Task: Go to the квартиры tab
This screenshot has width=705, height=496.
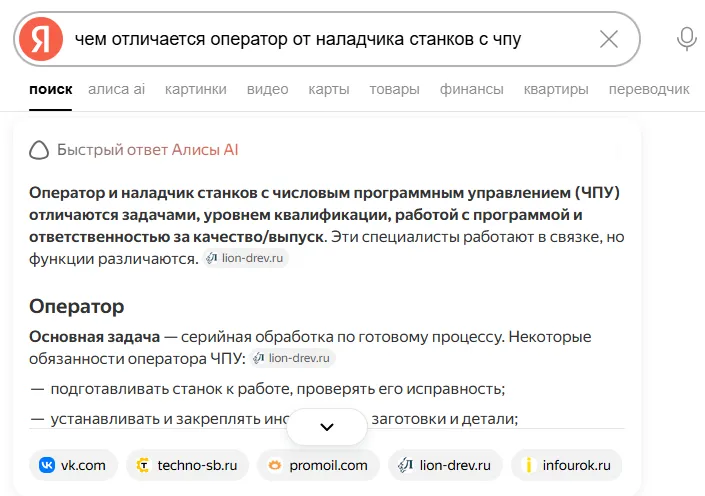Action: (556, 89)
